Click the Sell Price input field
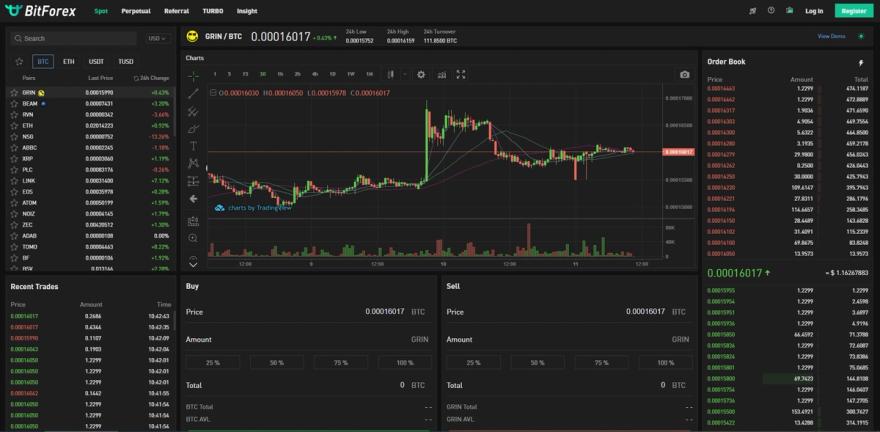 coord(570,311)
